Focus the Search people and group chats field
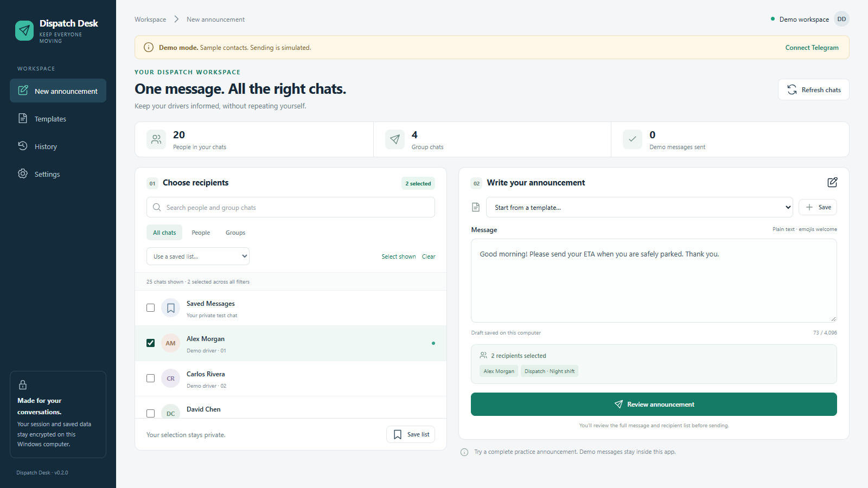This screenshot has height=488, width=868. (291, 207)
